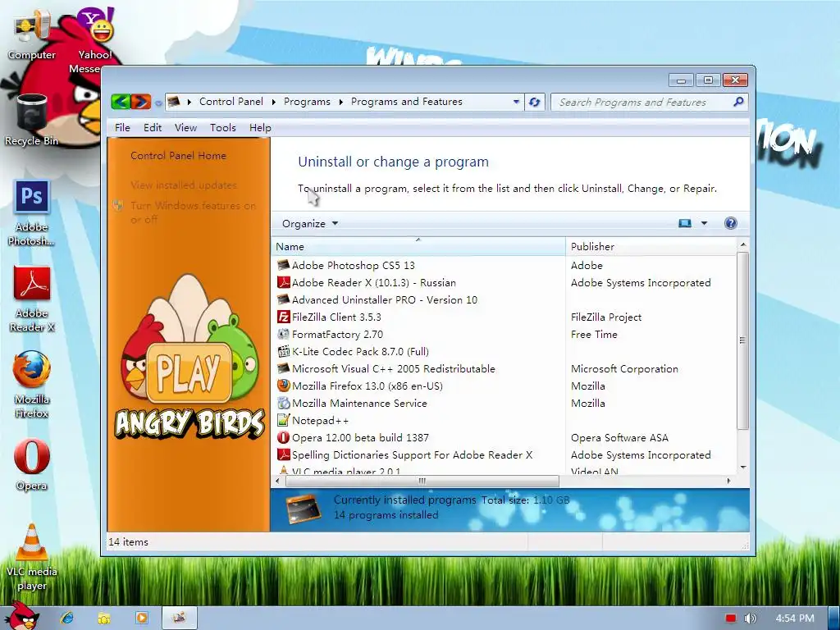The height and width of the screenshot is (630, 840).
Task: Open Mozilla Firefox desktop shortcut
Action: 31,384
